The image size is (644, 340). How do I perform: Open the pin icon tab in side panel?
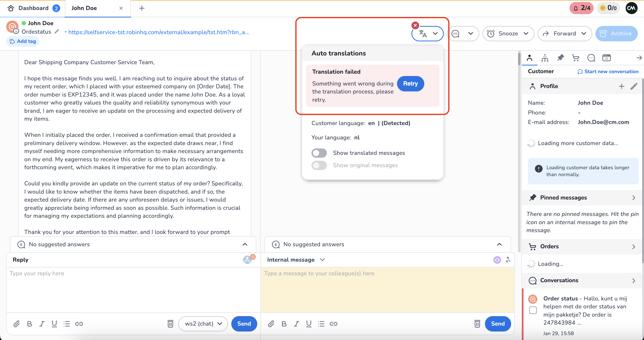560,58
